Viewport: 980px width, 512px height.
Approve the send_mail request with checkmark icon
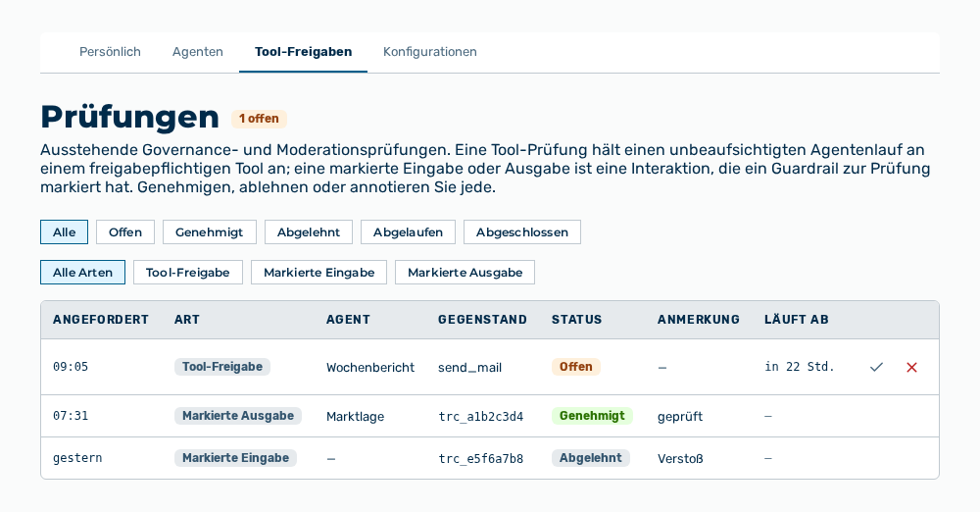tap(876, 368)
